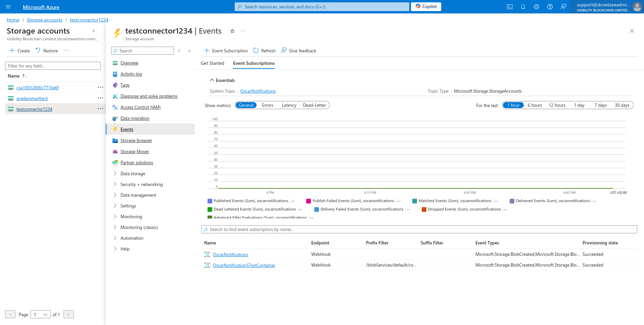Image resolution: width=644 pixels, height=325 pixels.
Task: Switch the time range to 6 hours
Action: pyautogui.click(x=535, y=105)
